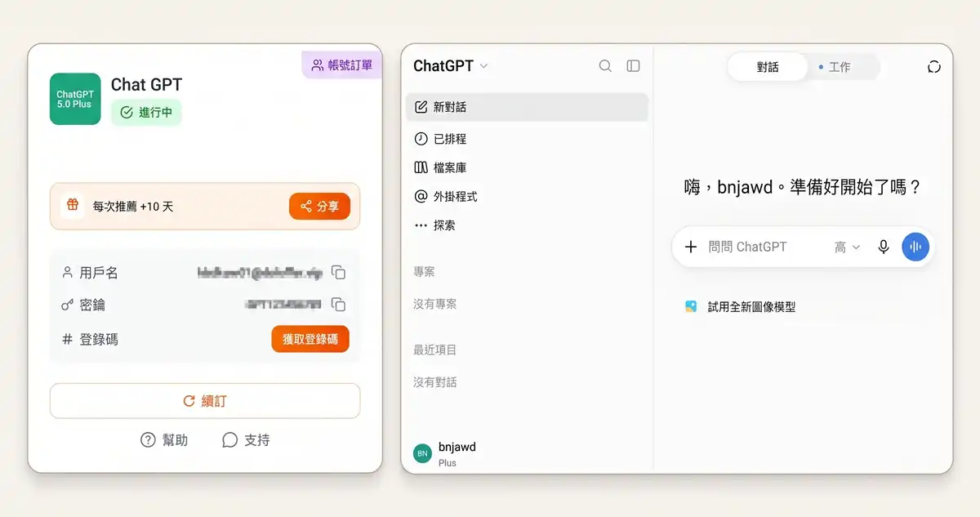Click the 獲取登錄碼 button
Image resolution: width=980 pixels, height=517 pixels.
(310, 339)
